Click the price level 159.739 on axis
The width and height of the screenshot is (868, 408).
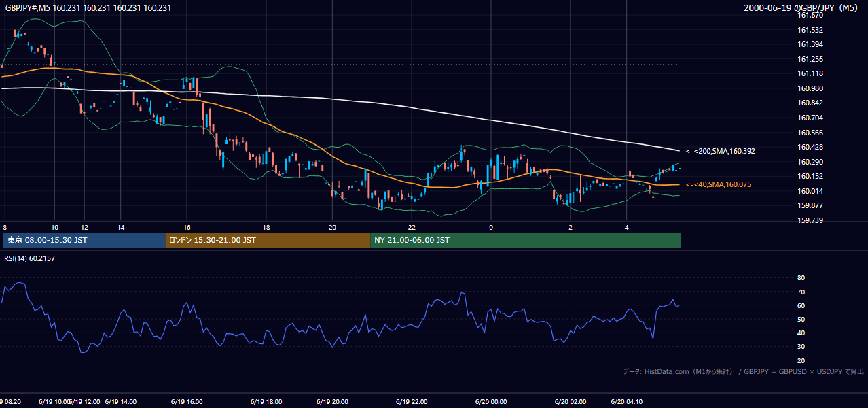pyautogui.click(x=810, y=220)
